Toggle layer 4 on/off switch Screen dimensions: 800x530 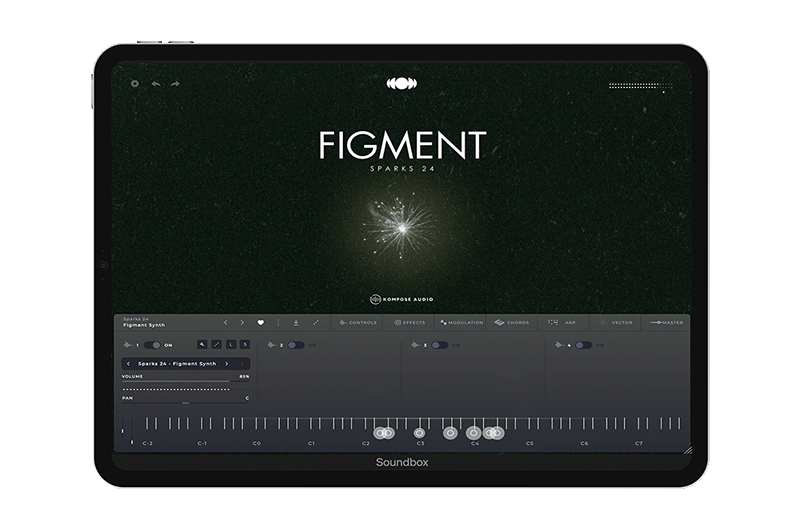[x=584, y=345]
